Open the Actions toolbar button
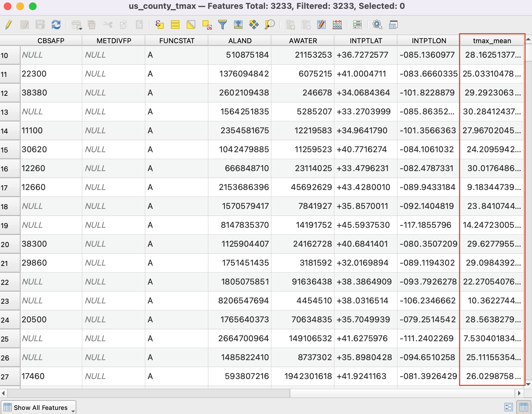 coord(377,25)
